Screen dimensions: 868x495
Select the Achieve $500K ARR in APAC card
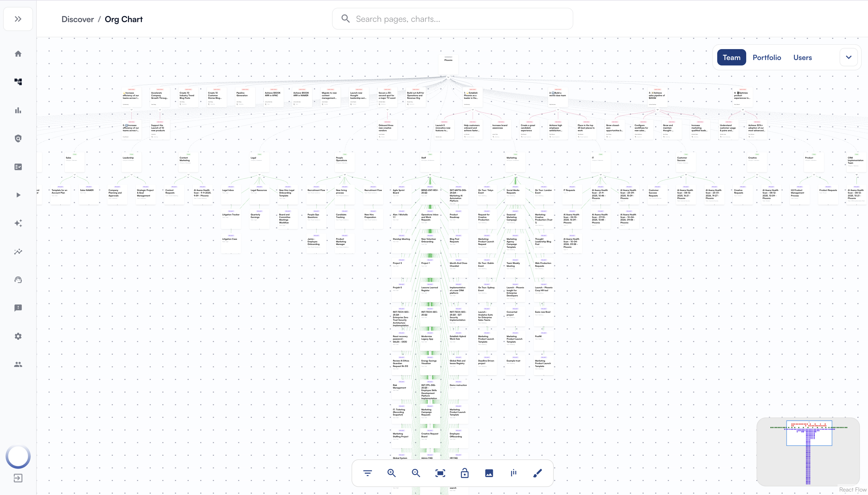coord(274,98)
